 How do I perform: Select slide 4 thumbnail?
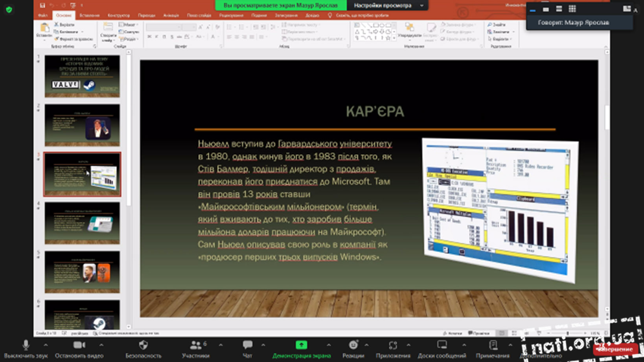[82, 223]
